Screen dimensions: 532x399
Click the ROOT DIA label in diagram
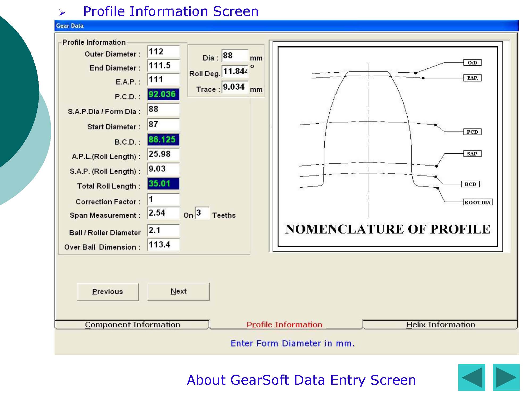[478, 202]
